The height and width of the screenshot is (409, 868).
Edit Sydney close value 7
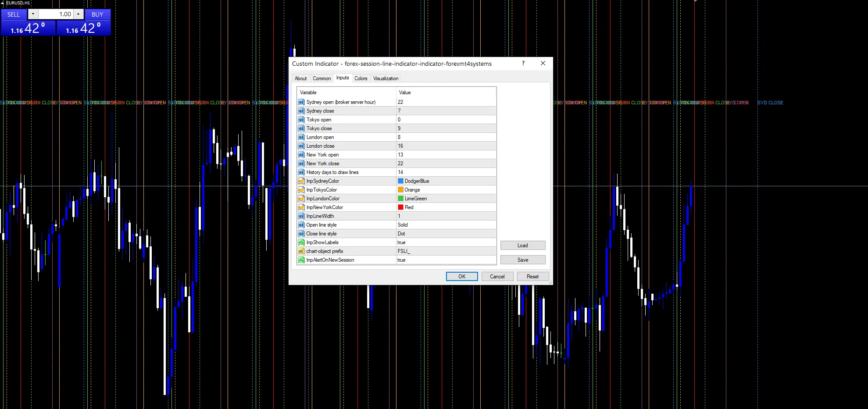(446, 111)
